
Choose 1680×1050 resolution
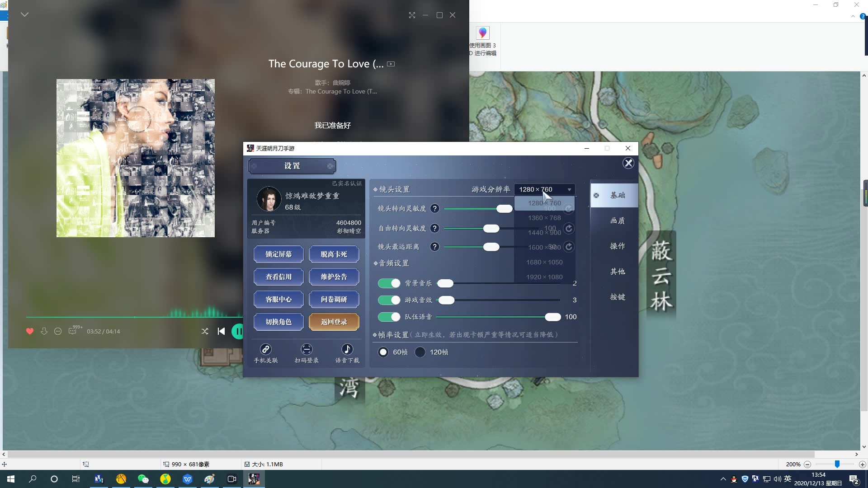[x=545, y=262]
